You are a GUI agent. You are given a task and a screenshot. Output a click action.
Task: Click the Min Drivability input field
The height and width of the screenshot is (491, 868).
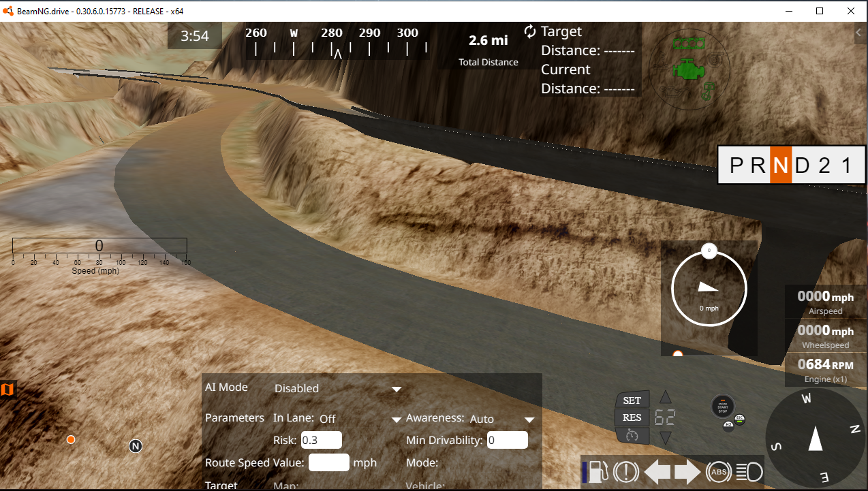click(x=508, y=440)
